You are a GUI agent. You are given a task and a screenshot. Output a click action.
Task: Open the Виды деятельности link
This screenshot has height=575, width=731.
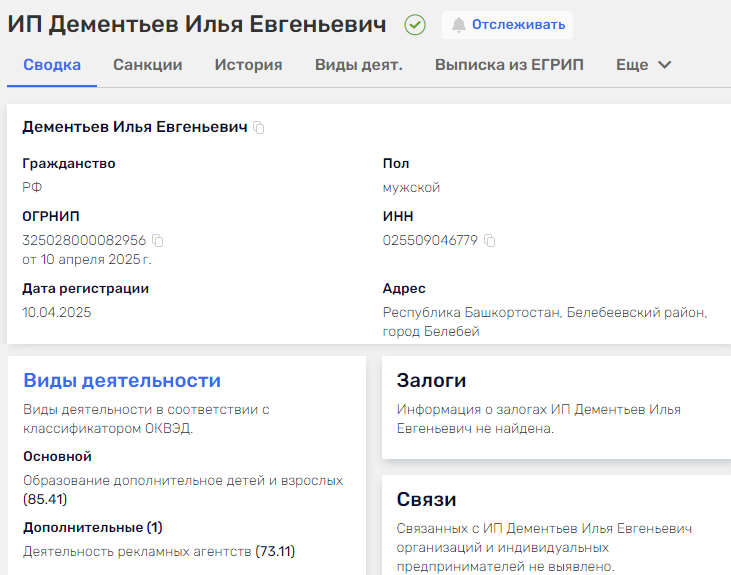click(122, 380)
